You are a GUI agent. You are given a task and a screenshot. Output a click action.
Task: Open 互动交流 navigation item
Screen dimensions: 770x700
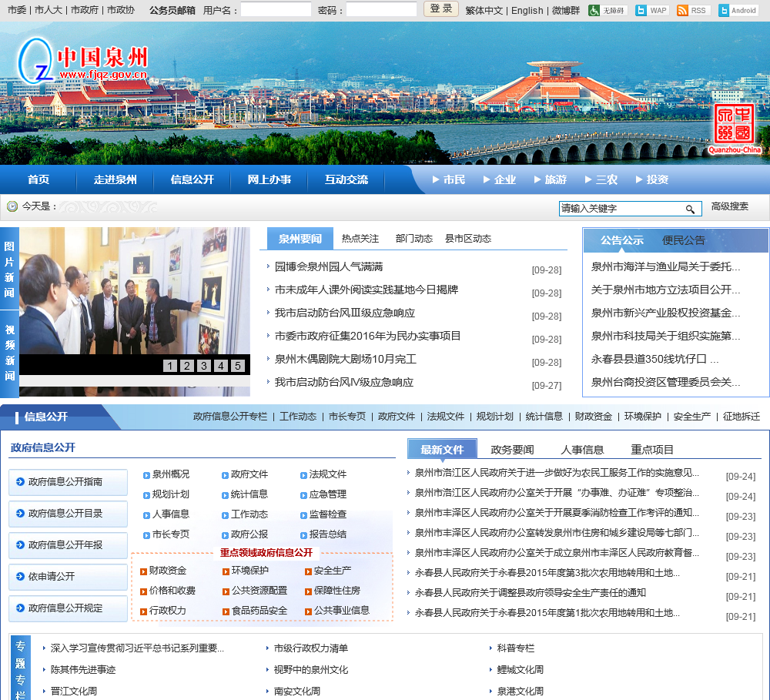(x=346, y=179)
